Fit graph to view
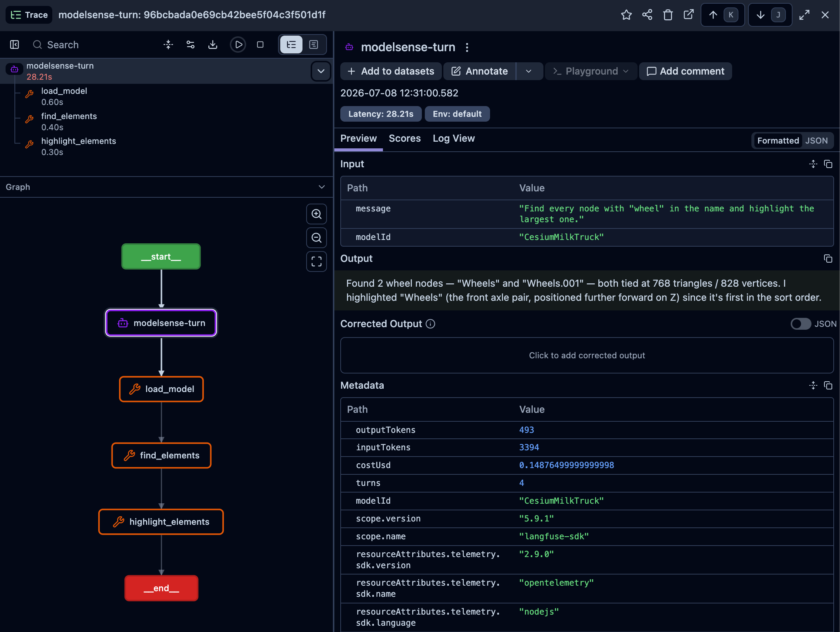The width and height of the screenshot is (840, 632). coord(316,261)
